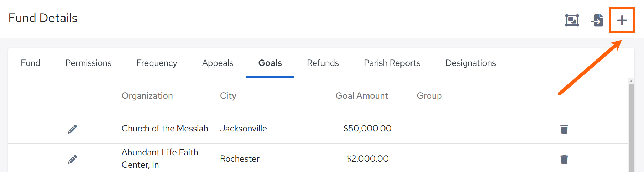Open the Permissions tab

[88, 63]
